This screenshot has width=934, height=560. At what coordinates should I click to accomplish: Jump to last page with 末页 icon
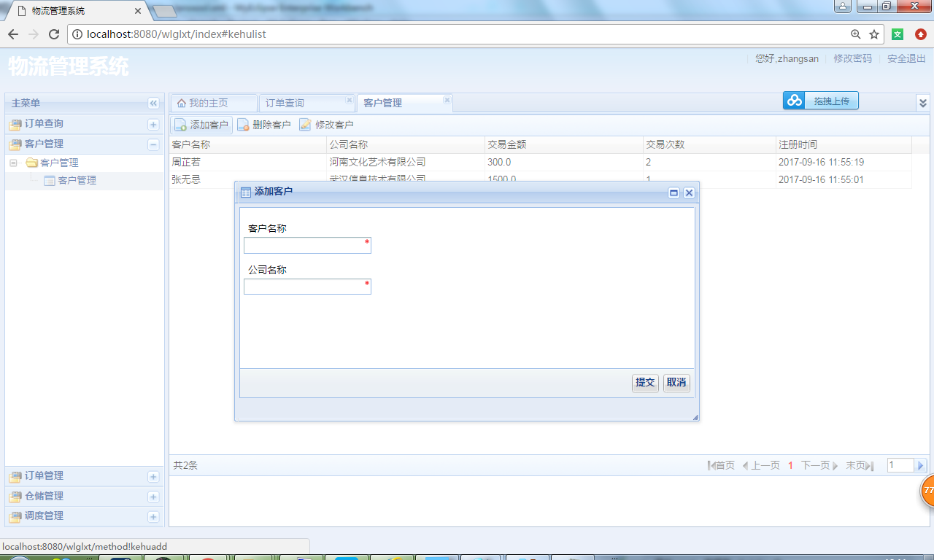pyautogui.click(x=869, y=464)
